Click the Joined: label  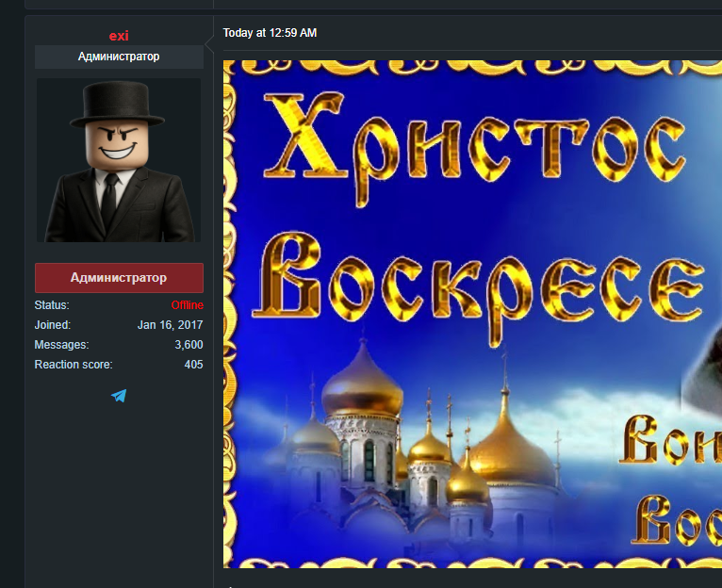pos(53,324)
